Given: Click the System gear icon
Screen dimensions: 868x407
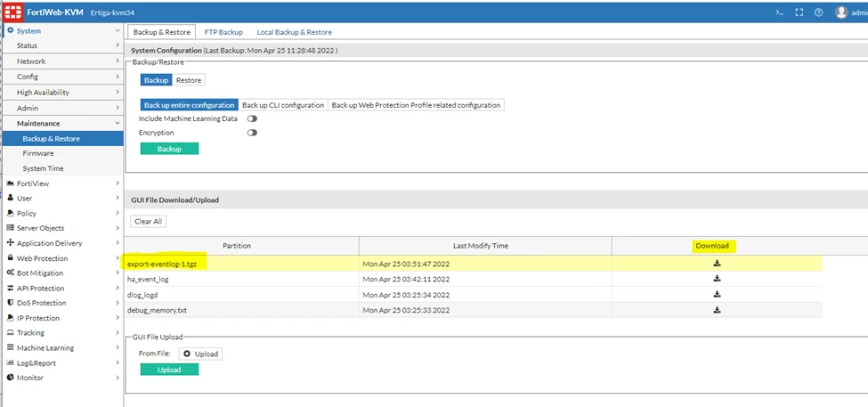Looking at the screenshot, I should point(11,31).
